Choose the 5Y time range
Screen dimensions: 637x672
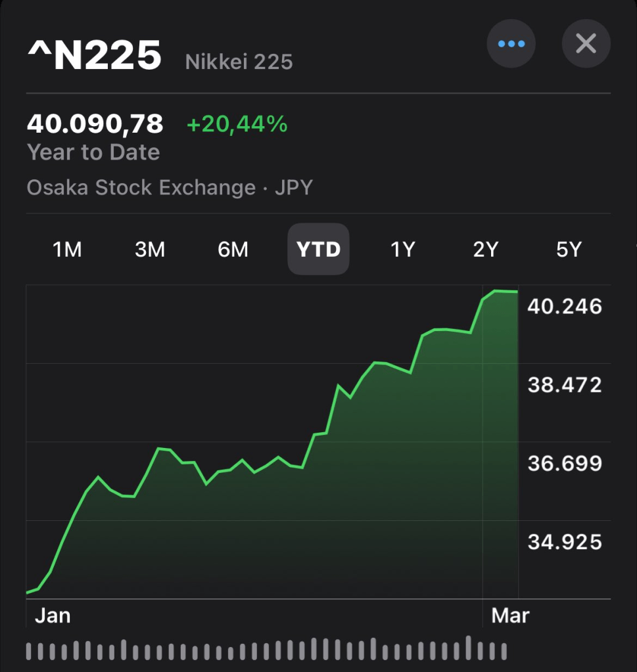pos(569,250)
